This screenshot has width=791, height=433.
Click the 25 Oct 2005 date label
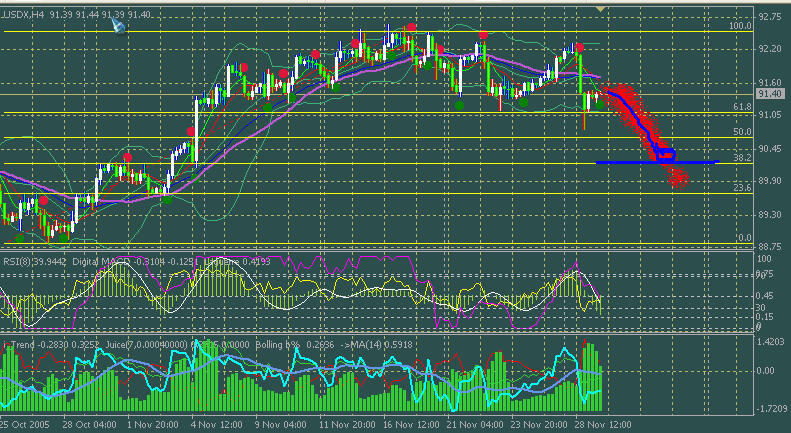coord(25,424)
